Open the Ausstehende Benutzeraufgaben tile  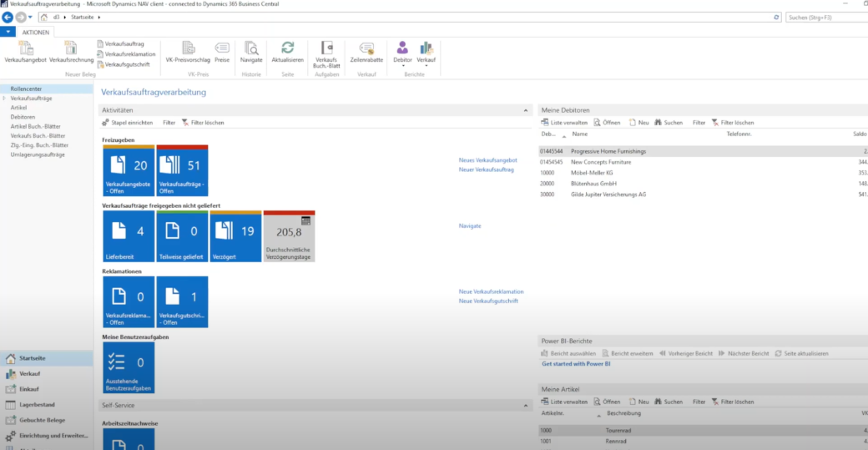point(129,367)
